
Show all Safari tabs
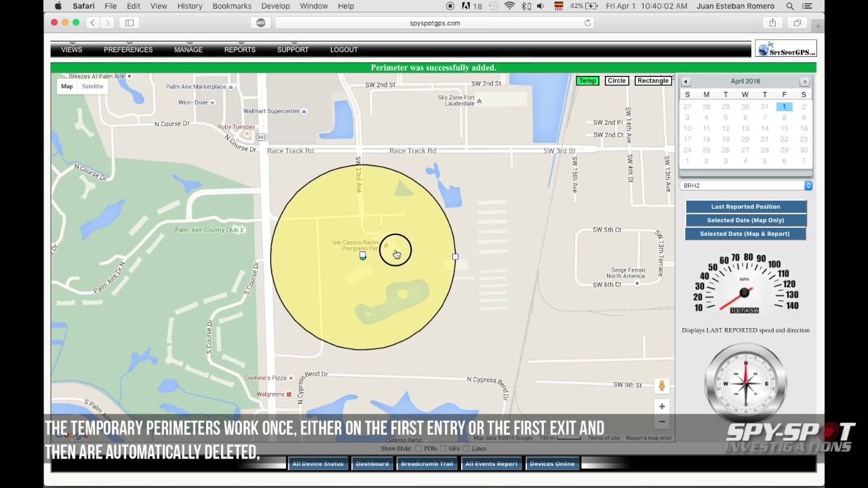point(797,23)
